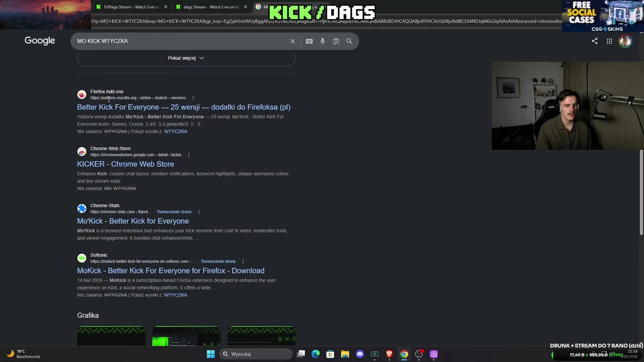Open more options for Chrome-Stats result
This screenshot has height=362, width=644.
pyautogui.click(x=199, y=212)
